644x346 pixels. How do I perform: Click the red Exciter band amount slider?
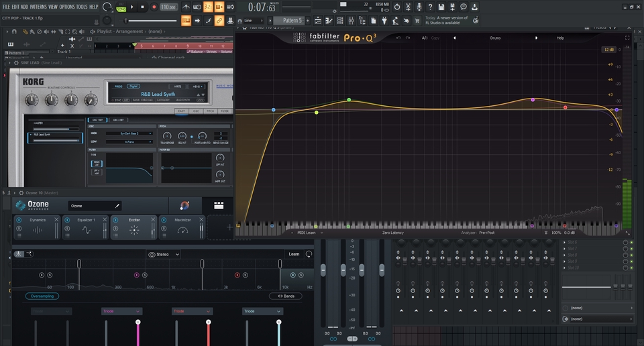coord(208,333)
